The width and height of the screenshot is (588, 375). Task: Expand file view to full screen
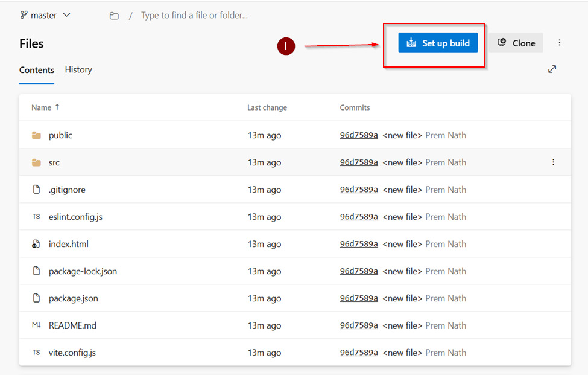click(552, 69)
